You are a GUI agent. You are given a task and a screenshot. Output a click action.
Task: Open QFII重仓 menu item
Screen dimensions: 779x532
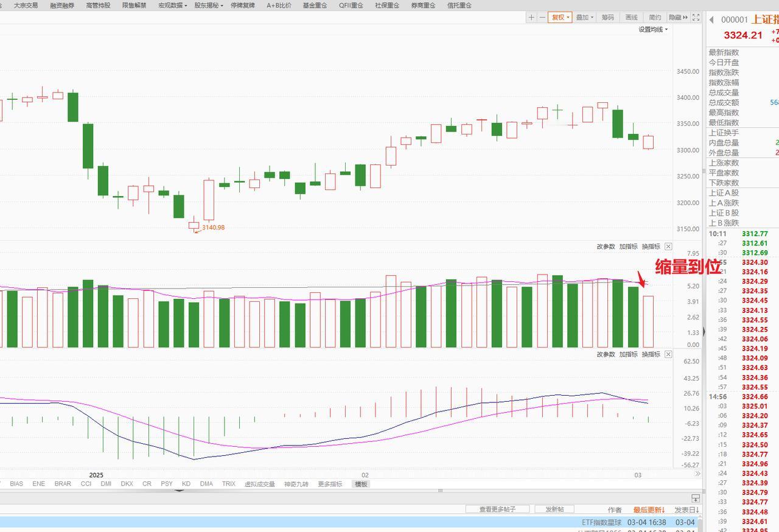(351, 5)
